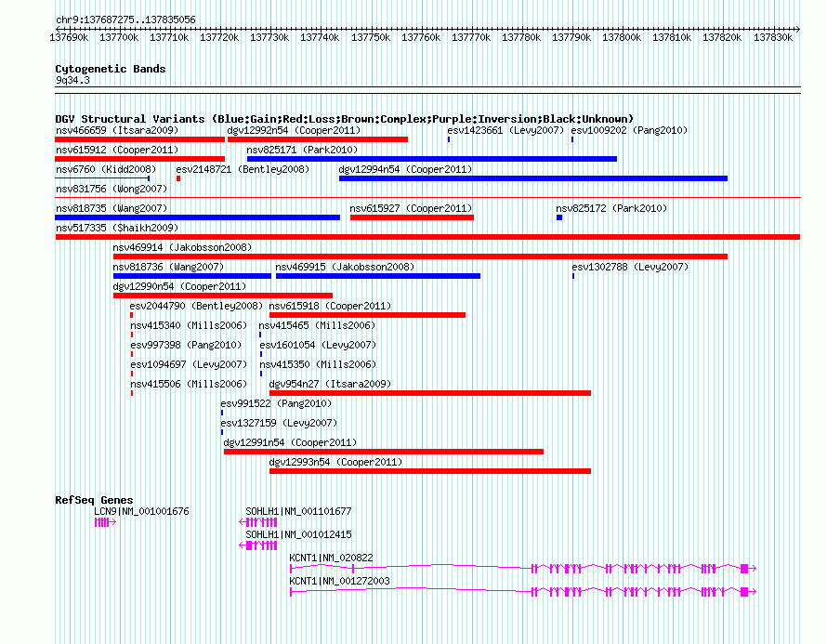Open nsv818735 (Wang2007) label
Viewport: 827px width, 644px height.
point(112,208)
